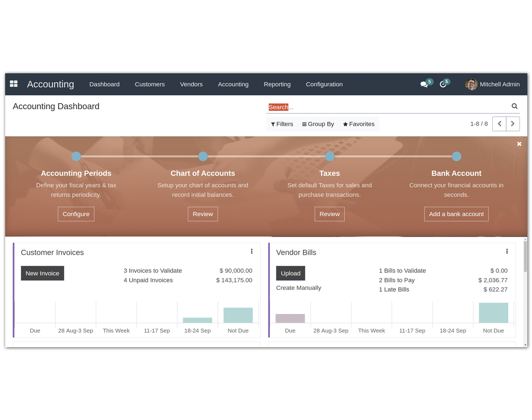This screenshot has width=532, height=420.
Task: Open the Favorites dropdown
Action: tap(358, 124)
